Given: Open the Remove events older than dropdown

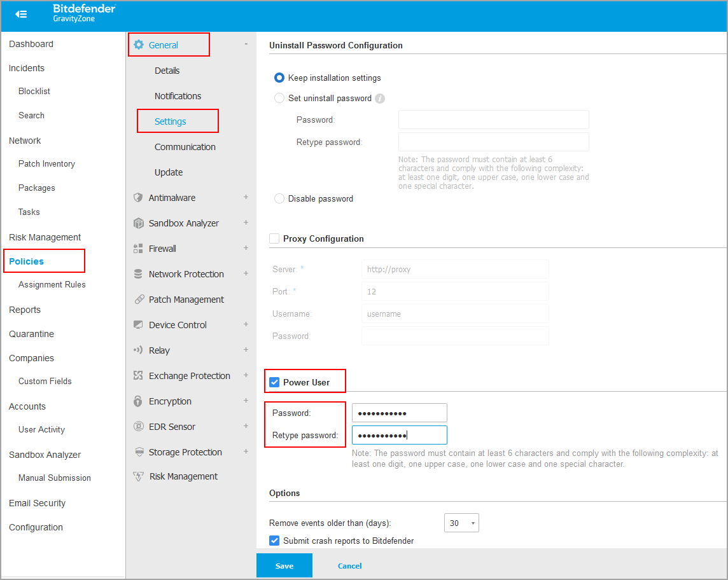Looking at the screenshot, I should click(461, 522).
